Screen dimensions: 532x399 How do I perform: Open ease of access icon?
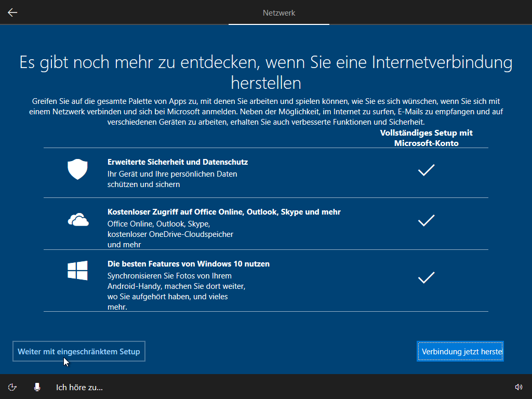tap(12, 387)
